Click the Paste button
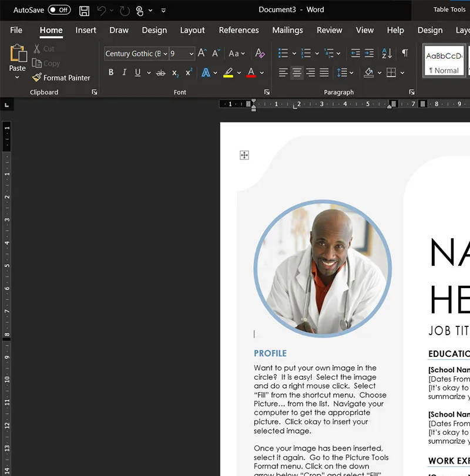470x476 pixels. (x=18, y=57)
